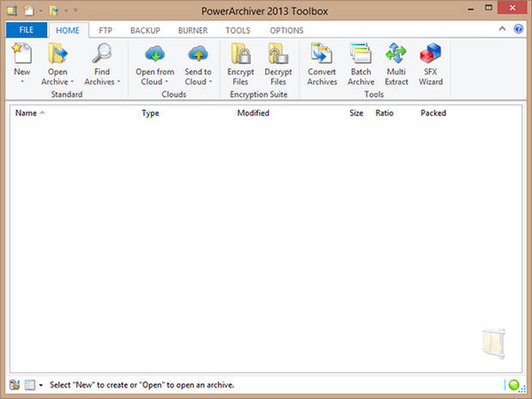Click quick access new document icon
Screen dimensions: 532x399
point(29,11)
